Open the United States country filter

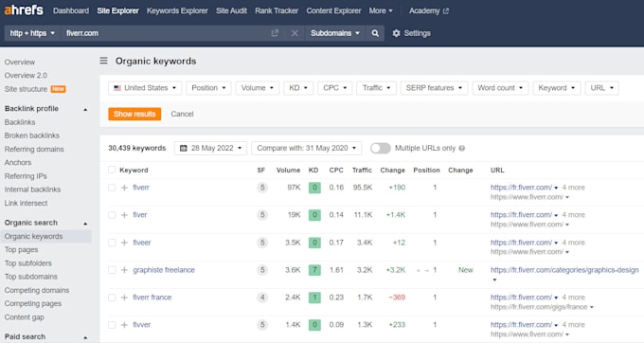145,88
